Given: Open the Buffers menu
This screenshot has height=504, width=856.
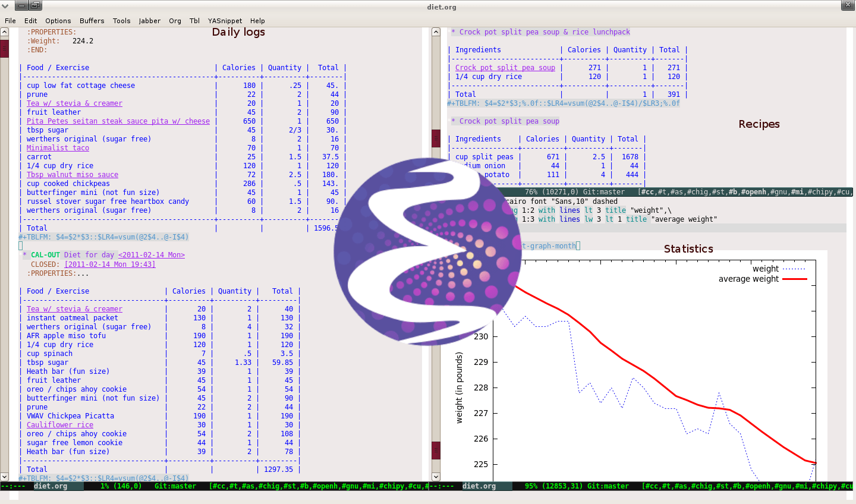Looking at the screenshot, I should 92,21.
